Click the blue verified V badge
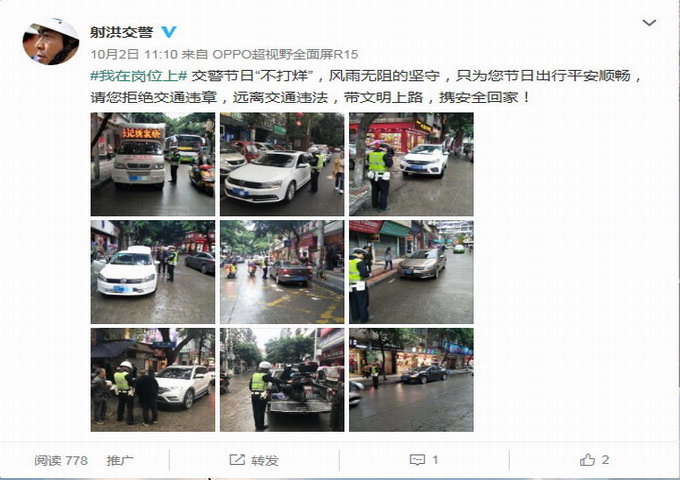 pos(169,32)
